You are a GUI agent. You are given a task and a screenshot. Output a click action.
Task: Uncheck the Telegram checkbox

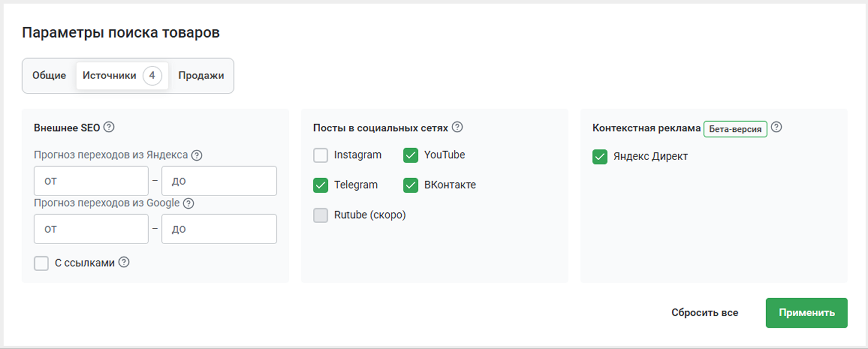[x=321, y=185]
